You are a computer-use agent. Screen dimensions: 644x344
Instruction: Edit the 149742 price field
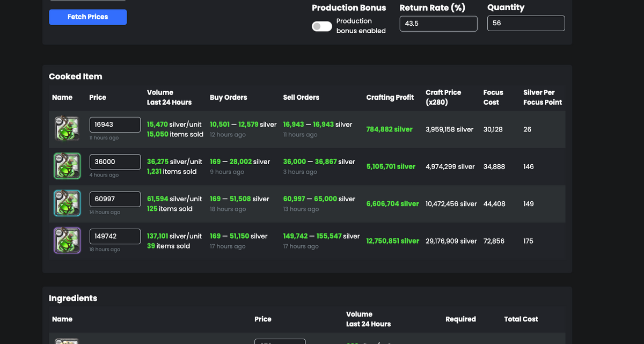click(115, 236)
